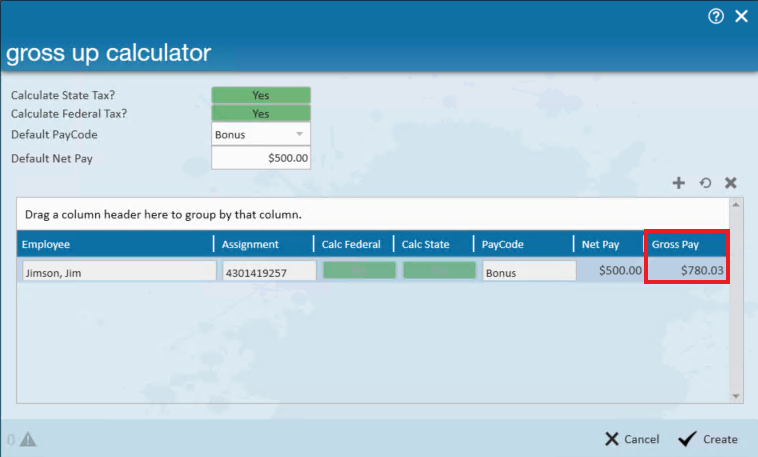758x457 pixels.
Task: Sort by Net Pay column header
Action: click(x=609, y=244)
